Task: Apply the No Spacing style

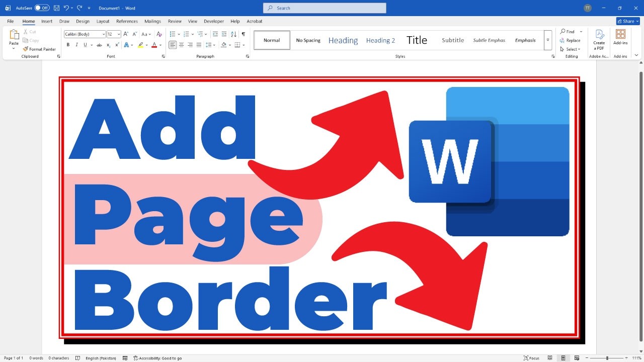Action: tap(308, 40)
